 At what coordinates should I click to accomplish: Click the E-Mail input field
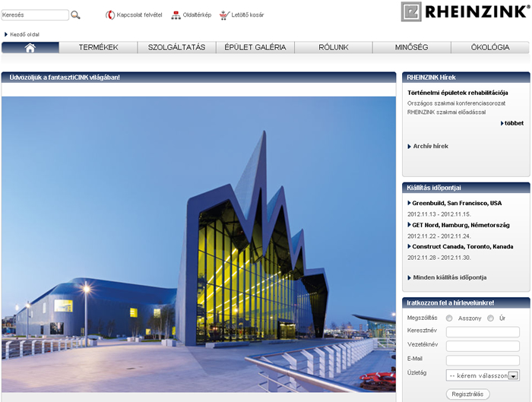(483, 360)
